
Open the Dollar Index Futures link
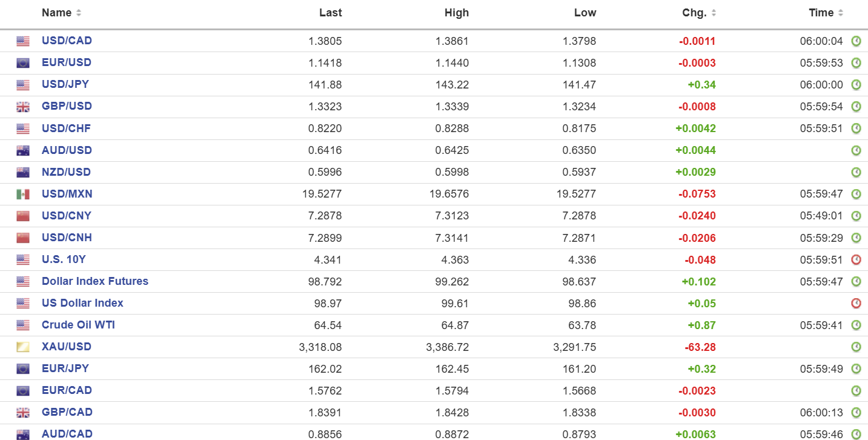coord(95,281)
